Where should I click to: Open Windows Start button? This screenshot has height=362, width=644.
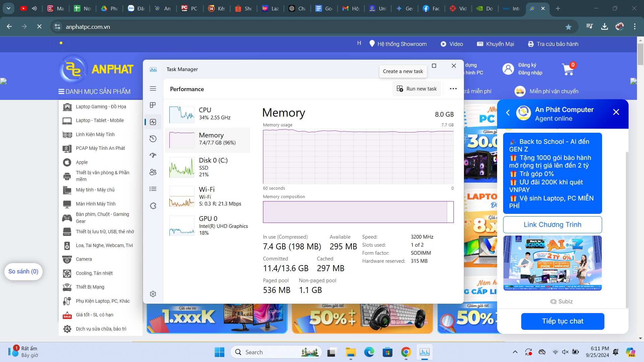pos(219,352)
